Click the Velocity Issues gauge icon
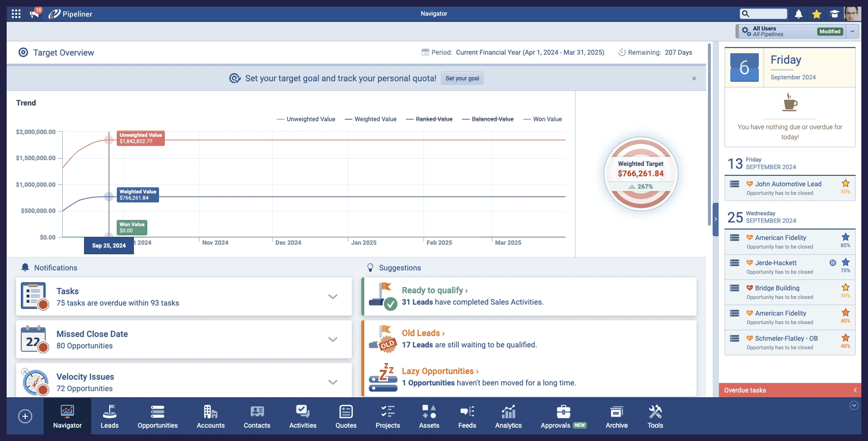This screenshot has width=868, height=441. coord(35,382)
